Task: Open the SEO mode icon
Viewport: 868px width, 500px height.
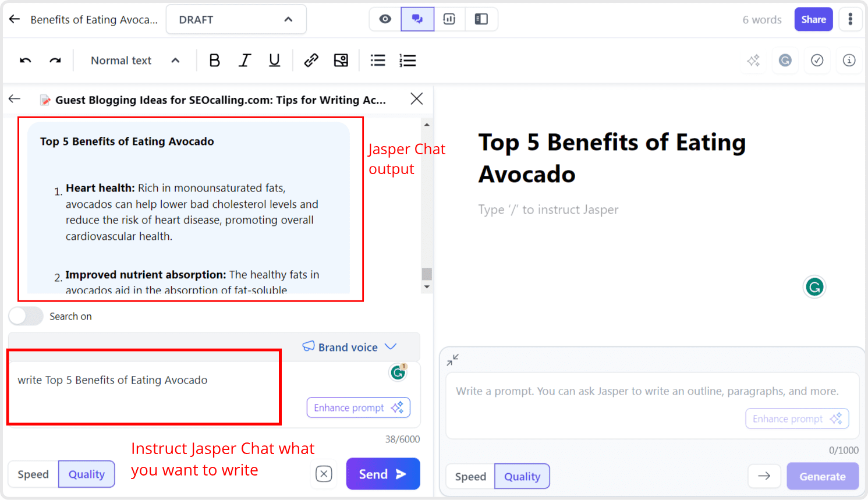Action: coord(449,19)
